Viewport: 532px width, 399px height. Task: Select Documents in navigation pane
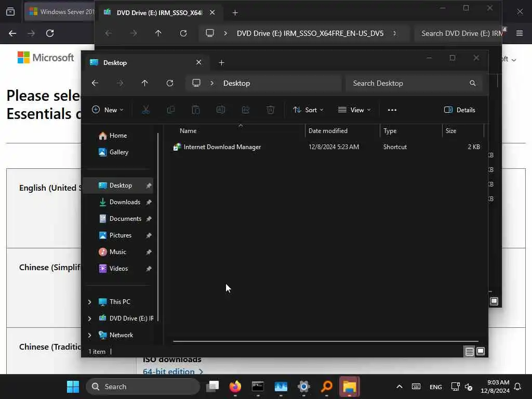118,219
